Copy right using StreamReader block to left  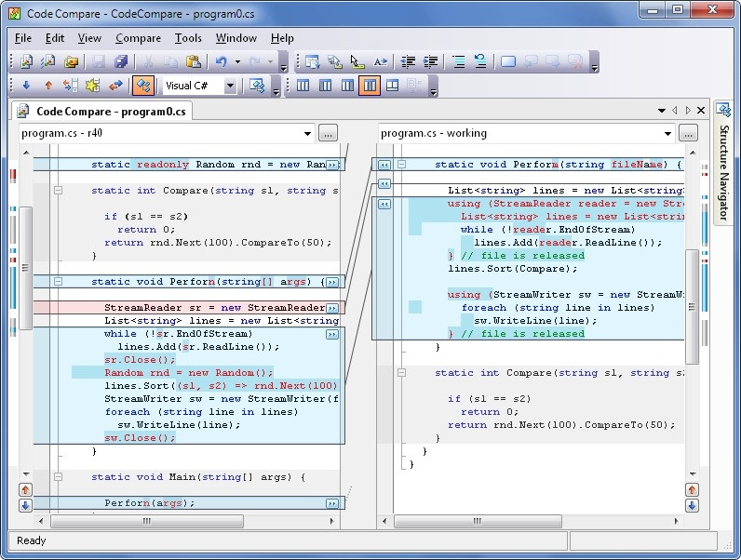[384, 204]
